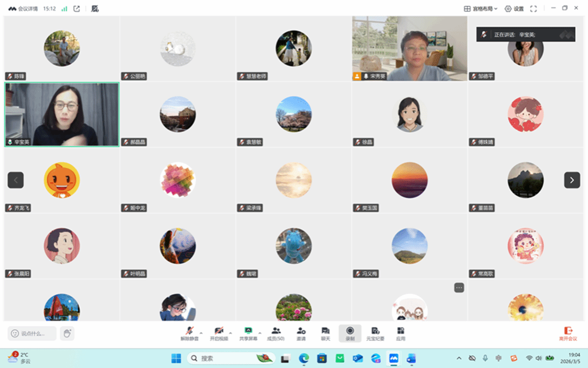This screenshot has height=368, width=588.
Task: Open the 应用 apps icon
Action: click(x=400, y=333)
